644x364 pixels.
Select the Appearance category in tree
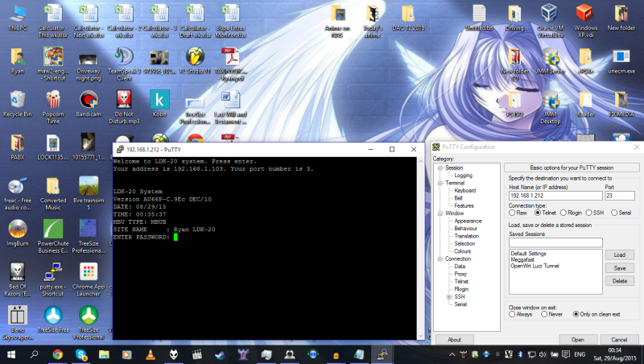coord(468,221)
